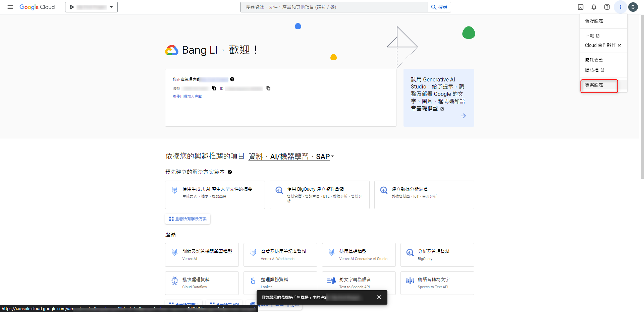
Task: Open the Vertex AI Workbench product card
Action: (280, 255)
